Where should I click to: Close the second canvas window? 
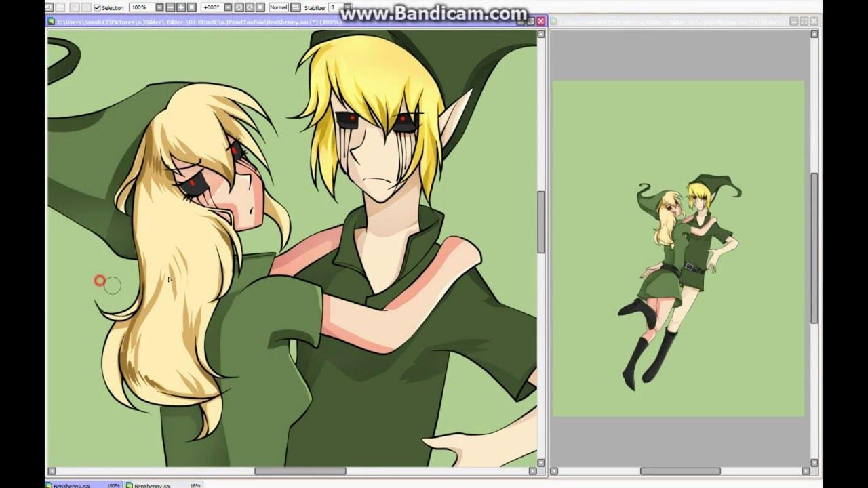[x=814, y=21]
